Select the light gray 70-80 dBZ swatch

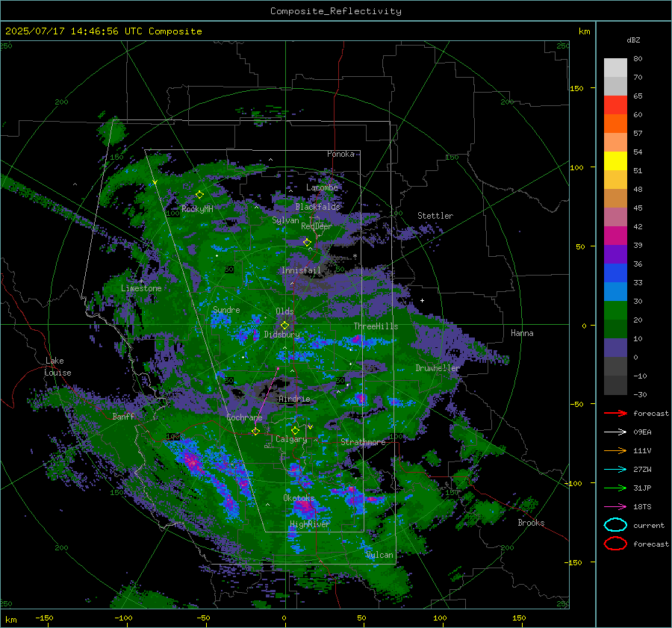tap(615, 68)
